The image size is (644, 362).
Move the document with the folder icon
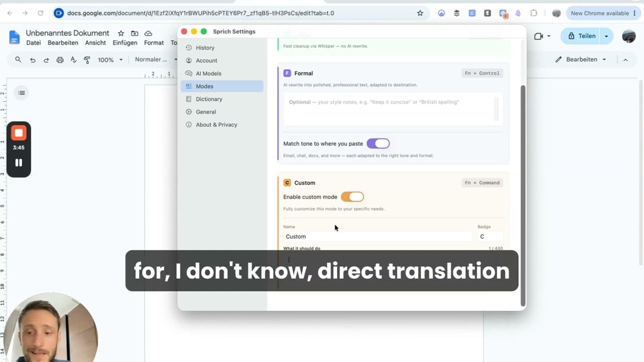pos(134,33)
